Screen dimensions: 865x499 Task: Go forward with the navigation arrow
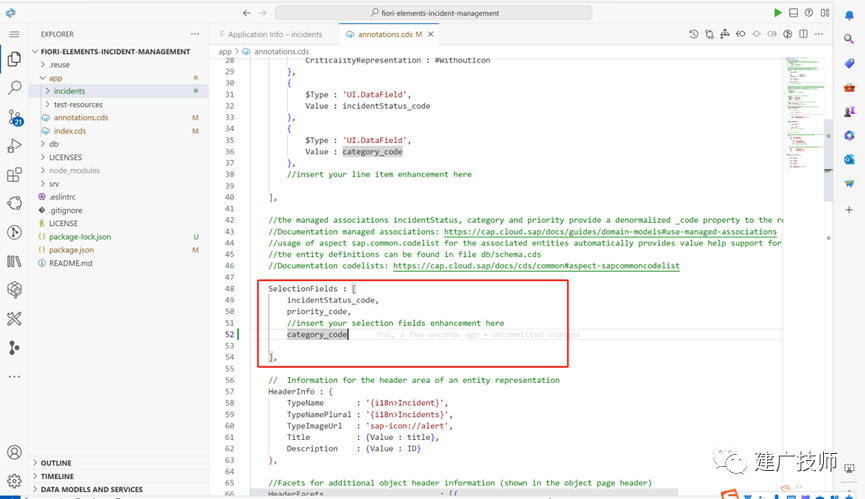point(263,13)
